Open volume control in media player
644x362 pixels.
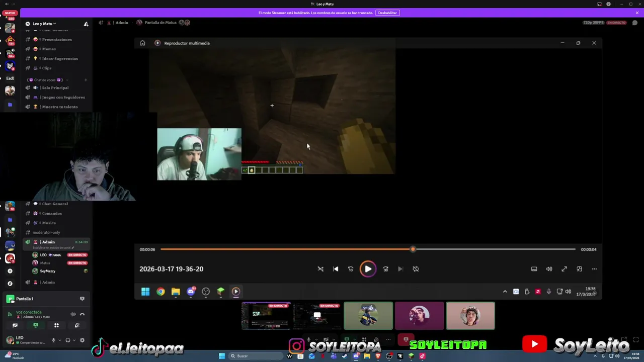pos(549,269)
